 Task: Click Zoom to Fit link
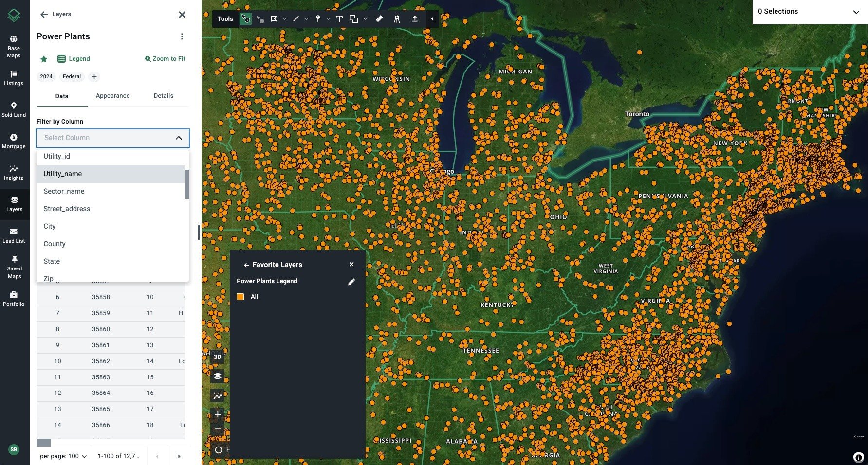tap(165, 59)
